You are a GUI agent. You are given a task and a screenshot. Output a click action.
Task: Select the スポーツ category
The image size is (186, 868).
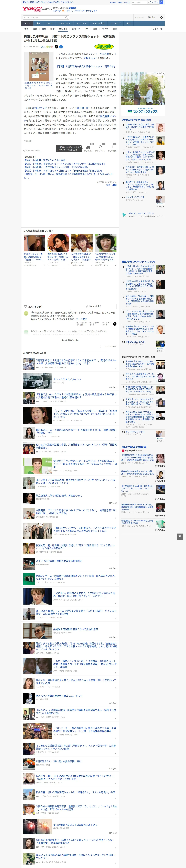[x=76, y=29]
